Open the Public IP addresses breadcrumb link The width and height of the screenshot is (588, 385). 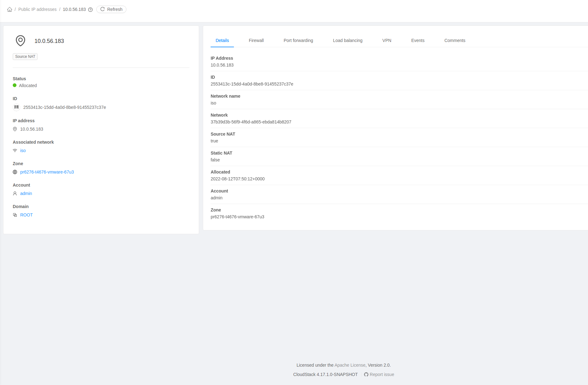(37, 9)
